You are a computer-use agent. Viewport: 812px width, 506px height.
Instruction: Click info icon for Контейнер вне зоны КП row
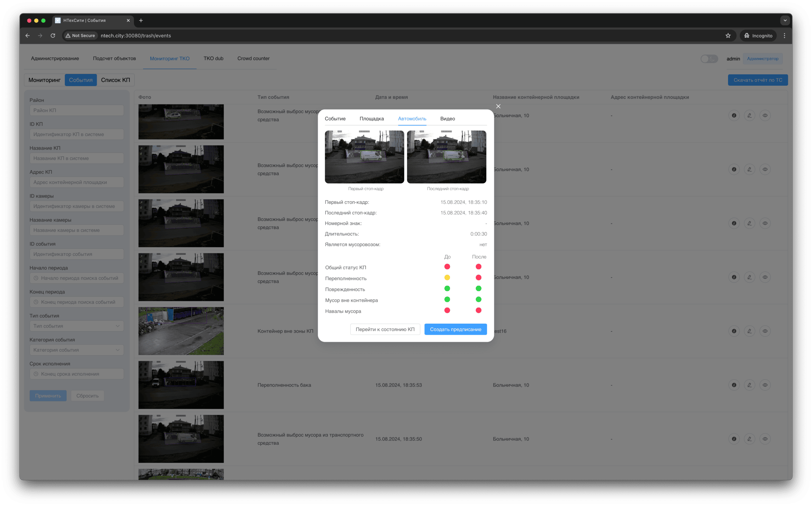pyautogui.click(x=734, y=331)
